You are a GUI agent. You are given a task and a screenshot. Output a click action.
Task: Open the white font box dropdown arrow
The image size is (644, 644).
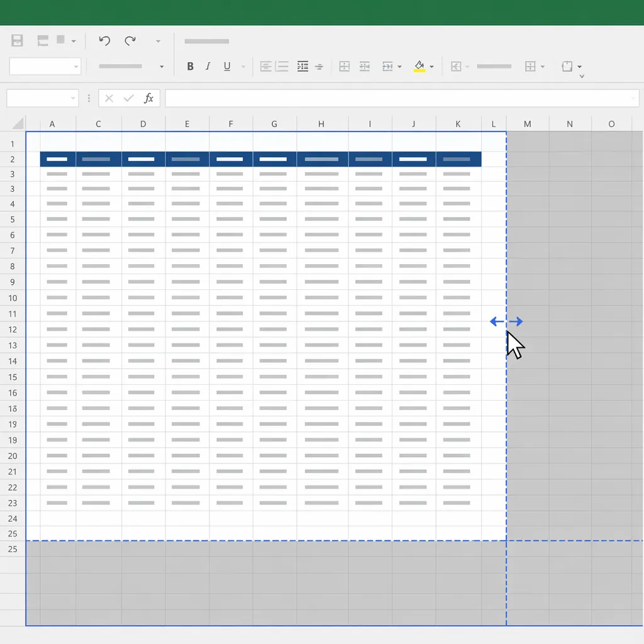(x=76, y=67)
